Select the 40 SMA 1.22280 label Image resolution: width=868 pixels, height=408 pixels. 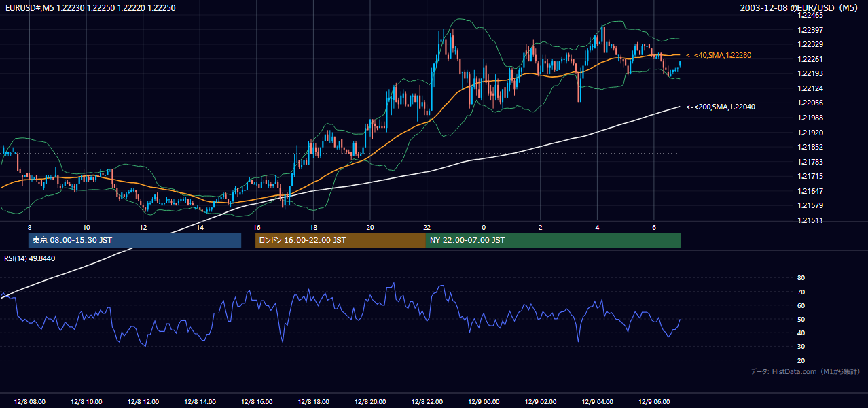pos(719,55)
